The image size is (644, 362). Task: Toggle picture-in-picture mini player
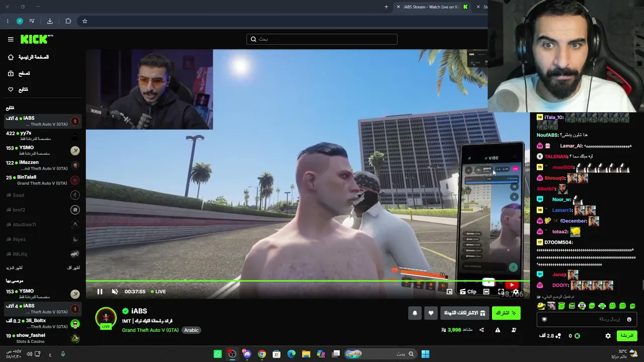tap(449, 292)
